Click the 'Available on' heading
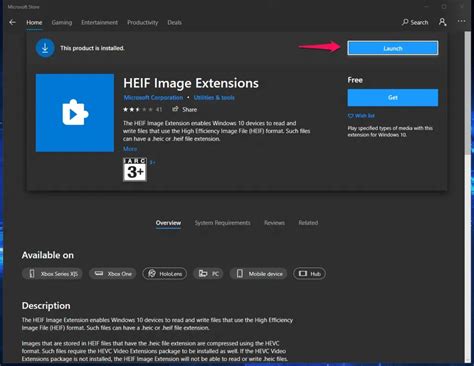Viewport: 474px width, 366px height. click(x=48, y=255)
